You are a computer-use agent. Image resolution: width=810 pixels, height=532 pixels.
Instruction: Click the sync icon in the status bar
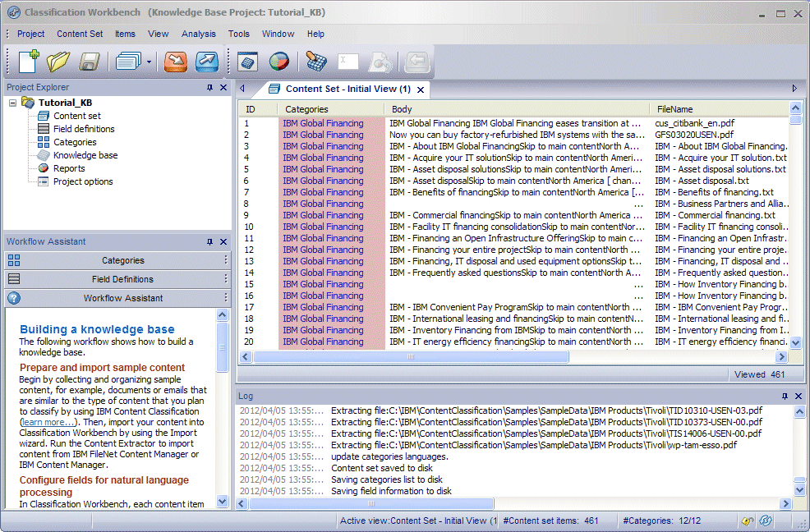765,521
